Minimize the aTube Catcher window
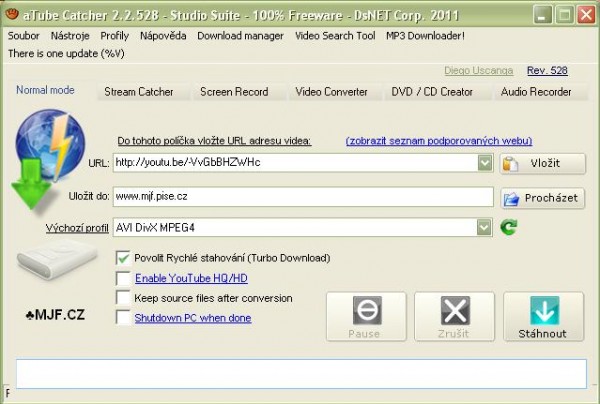 pos(543,15)
